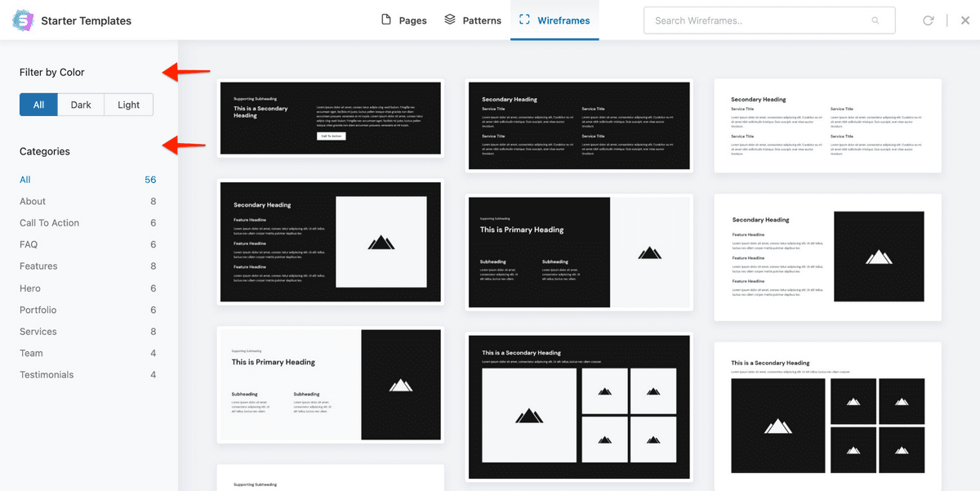Switch to the Patterns tab
Screen dimensions: 980x491
[x=473, y=20]
